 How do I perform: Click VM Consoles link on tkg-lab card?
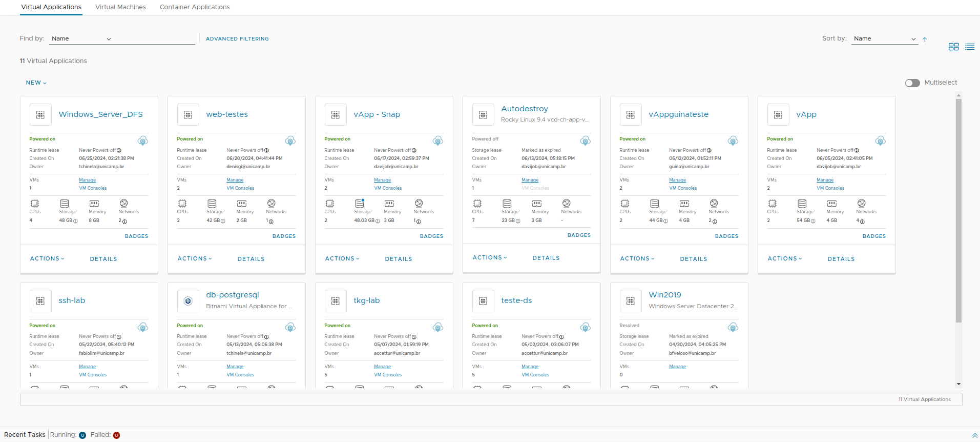tap(388, 375)
